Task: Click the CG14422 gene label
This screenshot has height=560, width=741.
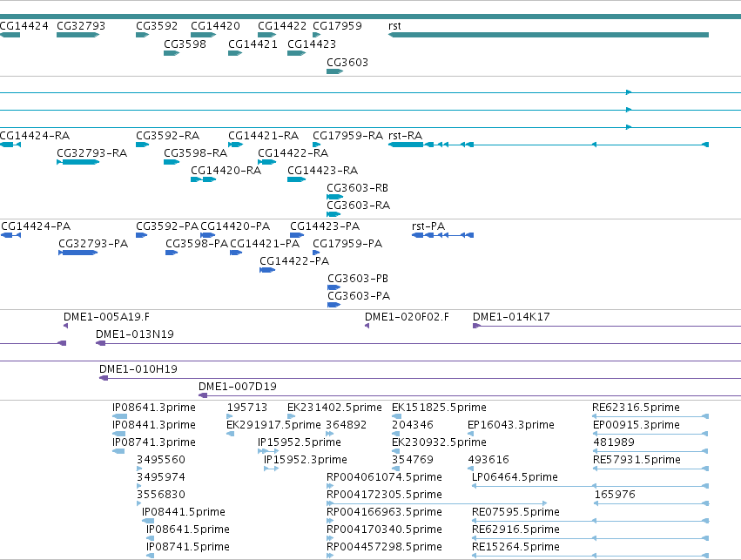Action: [x=282, y=25]
